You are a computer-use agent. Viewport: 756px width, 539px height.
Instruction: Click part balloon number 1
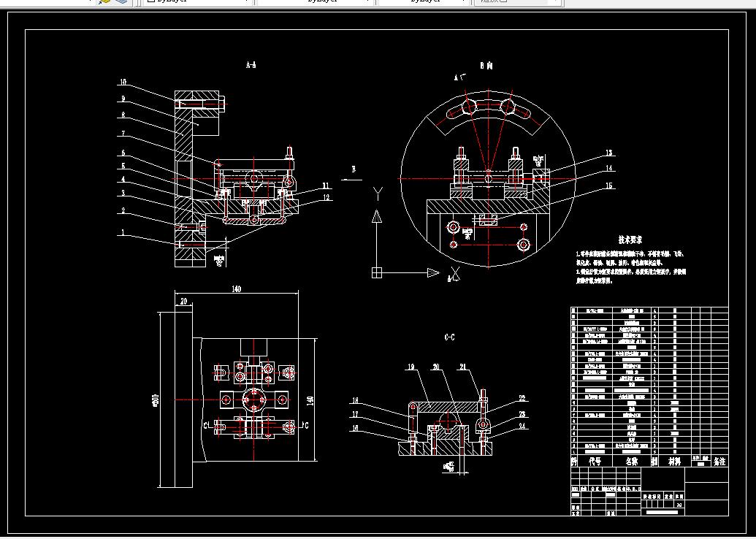click(x=123, y=232)
